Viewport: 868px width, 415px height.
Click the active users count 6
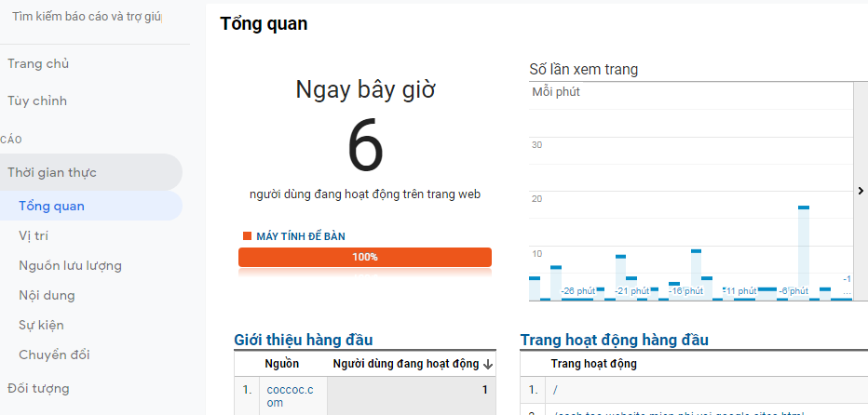pyautogui.click(x=365, y=145)
